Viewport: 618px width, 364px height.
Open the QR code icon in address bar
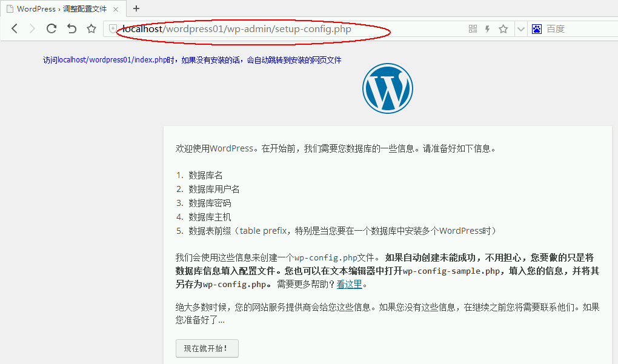pos(473,28)
